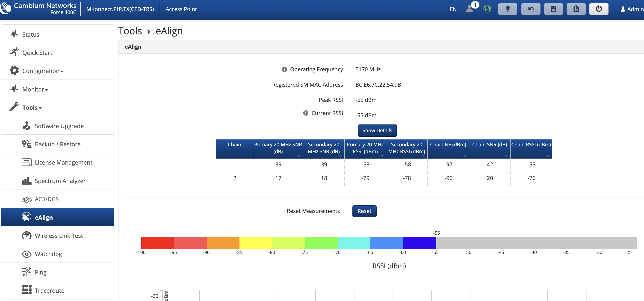The width and height of the screenshot is (644, 301).
Task: Open the Spectrum Analyzer tool
Action: pos(60,180)
